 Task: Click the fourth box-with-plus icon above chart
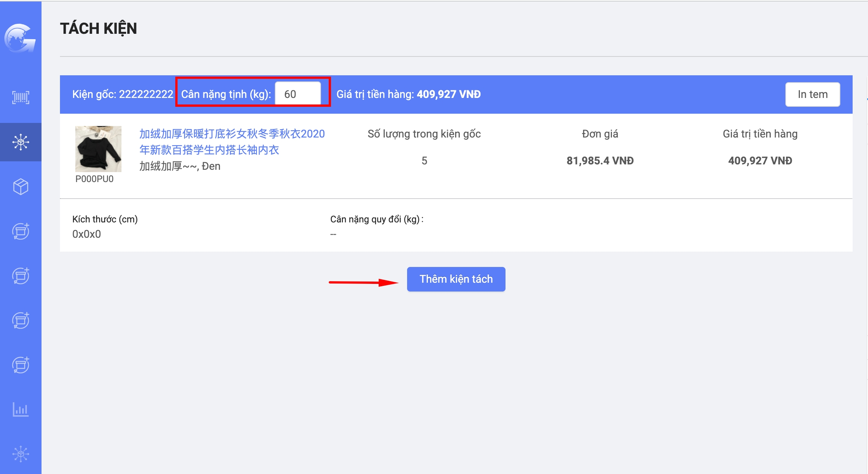(21, 365)
